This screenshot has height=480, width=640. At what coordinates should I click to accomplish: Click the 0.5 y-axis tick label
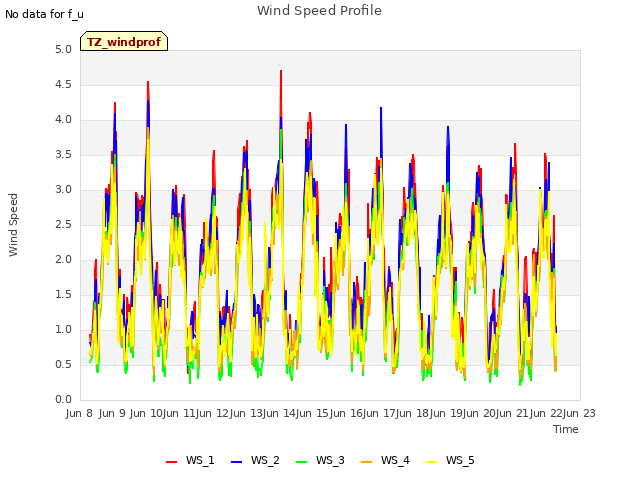[x=63, y=364]
